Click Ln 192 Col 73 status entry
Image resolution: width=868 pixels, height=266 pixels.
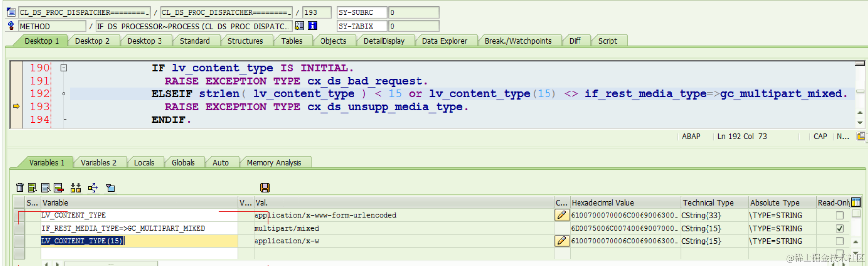coord(742,136)
